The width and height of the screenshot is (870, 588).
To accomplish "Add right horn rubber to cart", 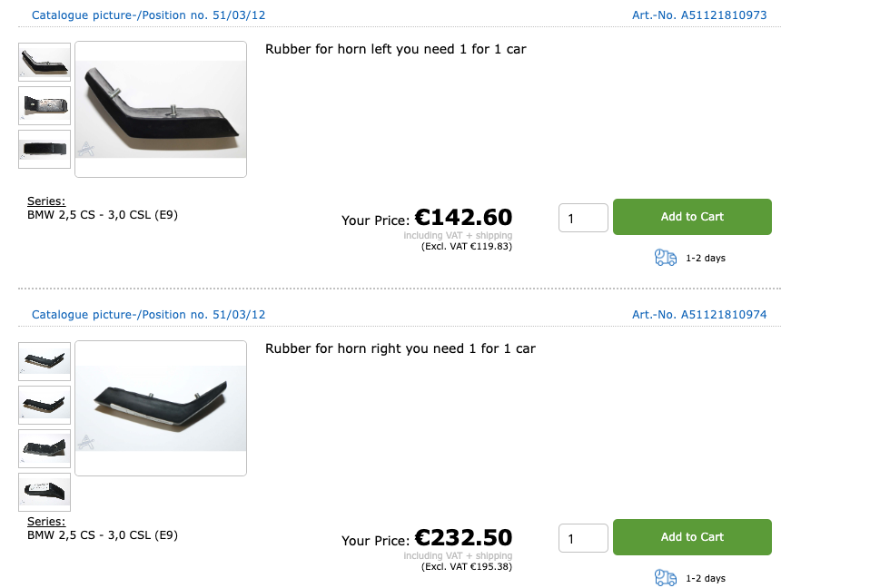I will click(692, 537).
